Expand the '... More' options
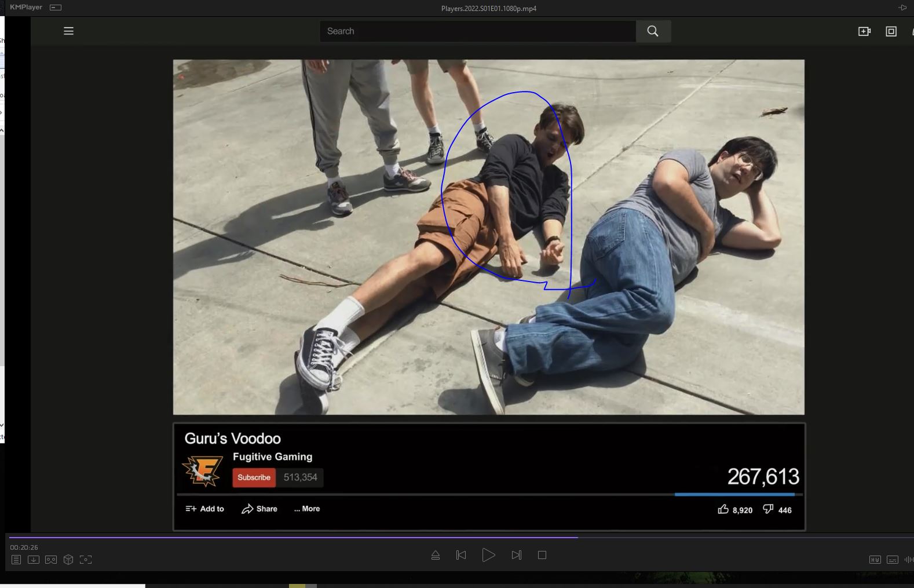 [307, 509]
